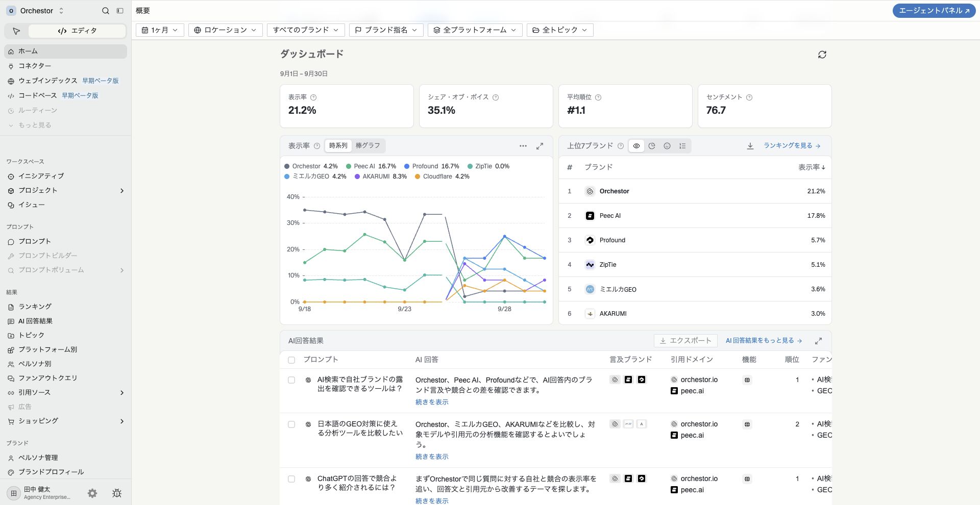Open コネクター in sidebar
This screenshot has height=505, width=980.
[65, 66]
